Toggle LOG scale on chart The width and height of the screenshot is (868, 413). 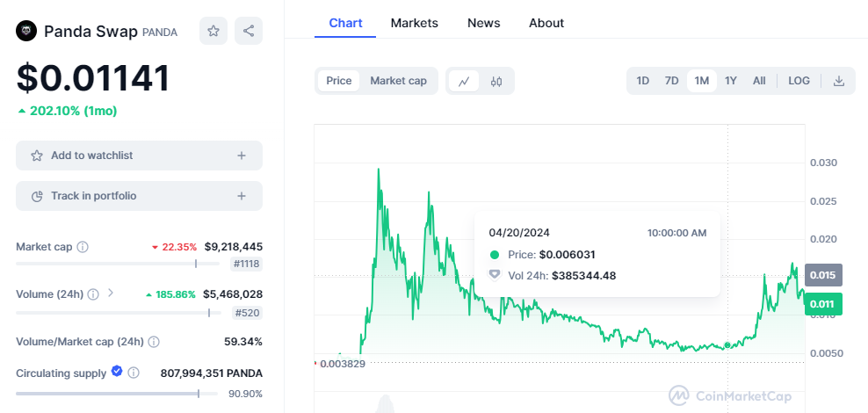click(x=799, y=81)
